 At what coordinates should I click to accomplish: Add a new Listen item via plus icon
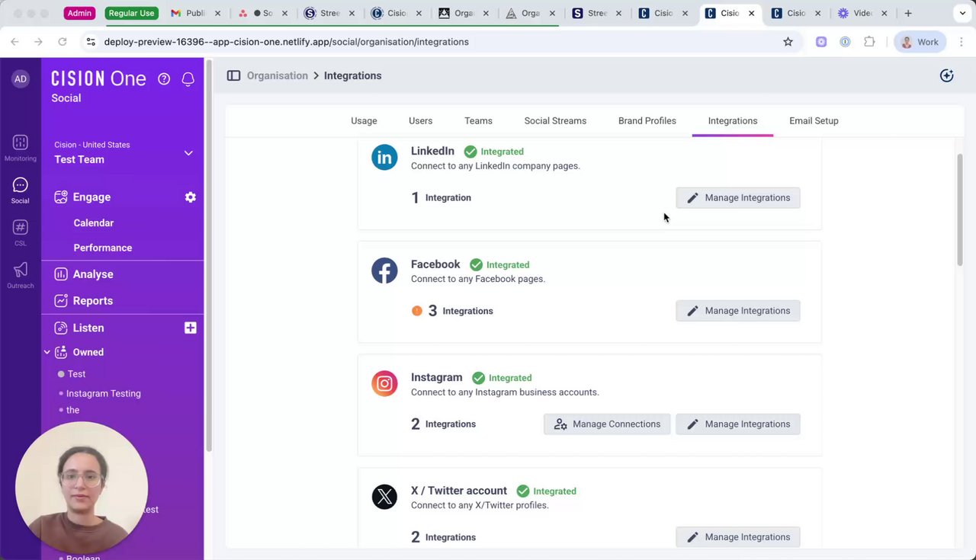pos(191,328)
